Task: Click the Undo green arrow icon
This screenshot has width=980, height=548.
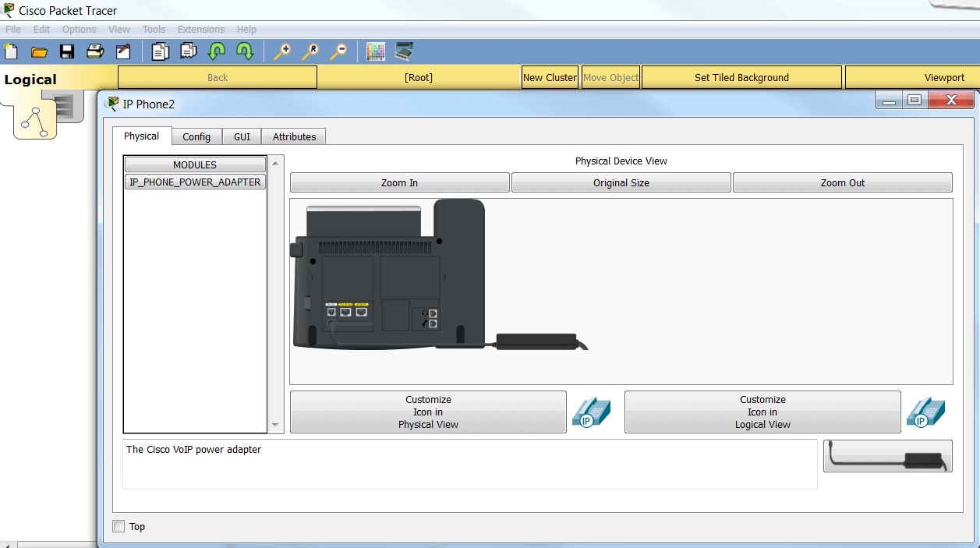Action: [217, 51]
